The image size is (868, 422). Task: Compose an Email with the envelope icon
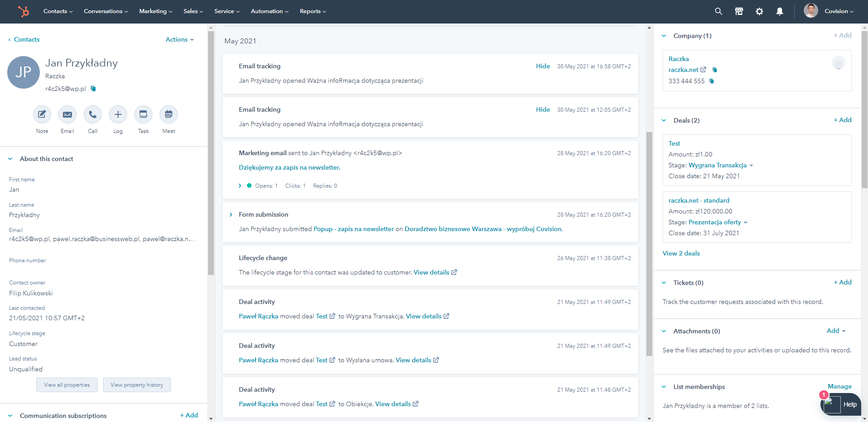67,114
